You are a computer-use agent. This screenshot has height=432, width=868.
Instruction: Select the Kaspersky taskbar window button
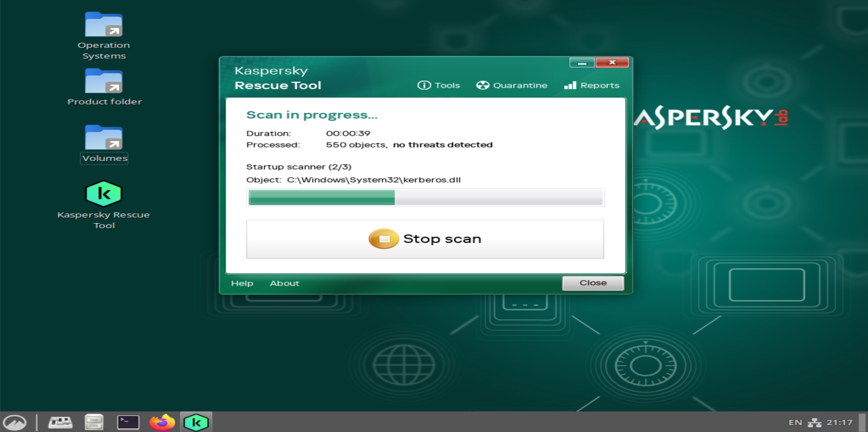click(x=196, y=422)
